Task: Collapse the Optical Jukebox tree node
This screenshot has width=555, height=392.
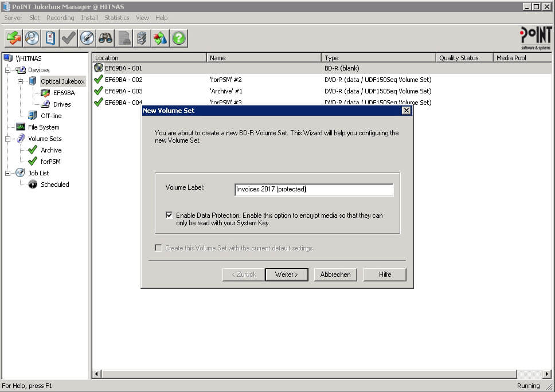Action: (21, 81)
